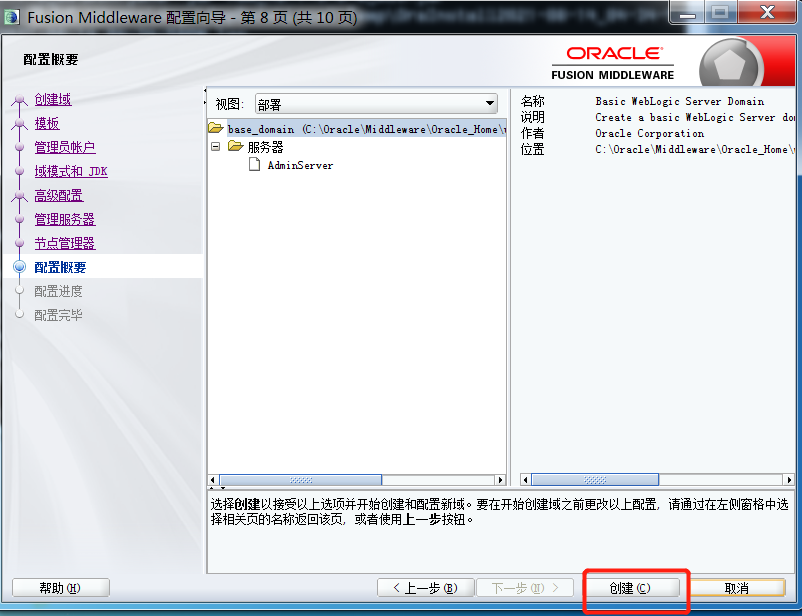
Task: Collapse the 服务器 tree node
Action: (216, 147)
